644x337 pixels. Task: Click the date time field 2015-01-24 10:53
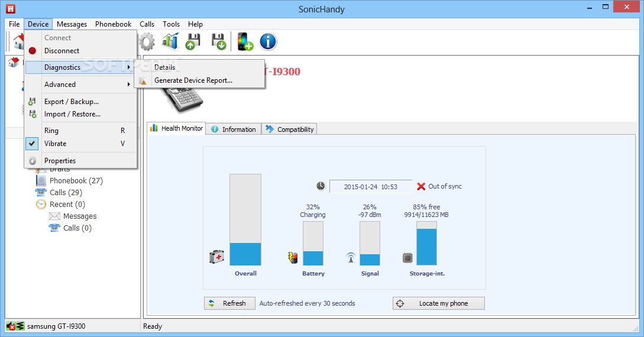click(370, 186)
